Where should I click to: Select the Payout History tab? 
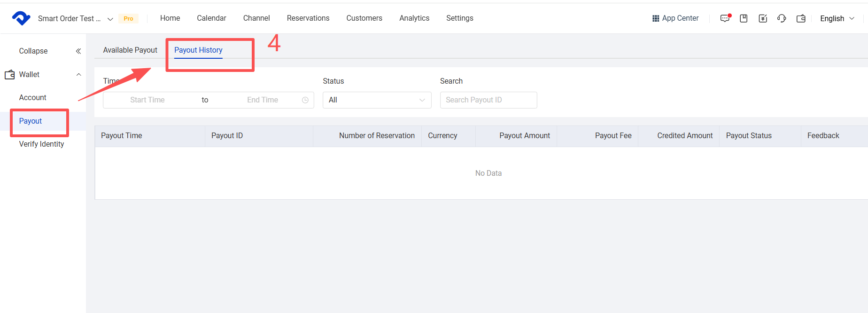click(198, 50)
